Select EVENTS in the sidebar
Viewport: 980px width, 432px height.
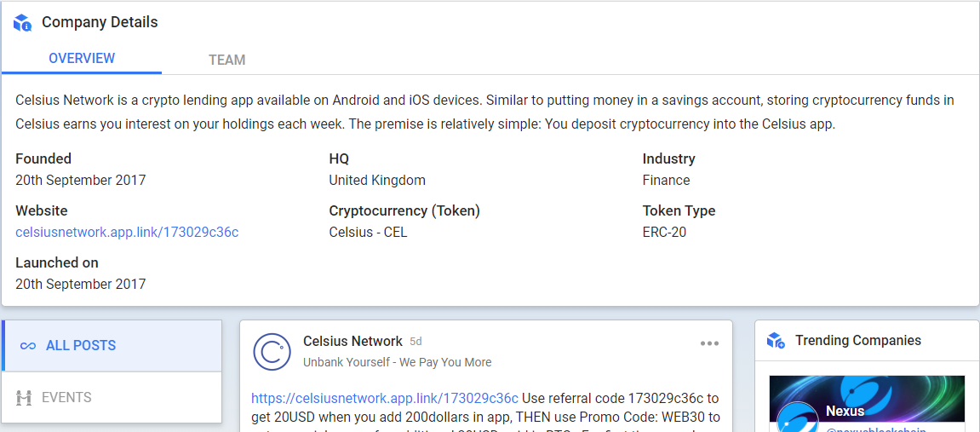click(112, 397)
